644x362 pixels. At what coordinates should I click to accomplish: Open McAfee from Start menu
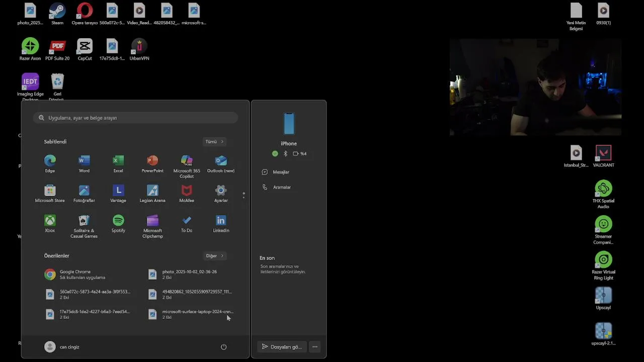pos(187,194)
